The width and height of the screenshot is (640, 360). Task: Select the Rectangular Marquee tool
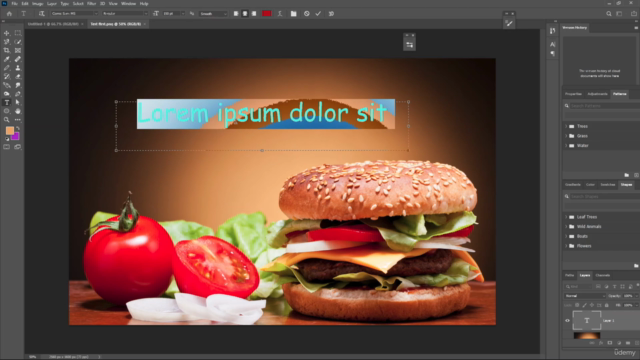(x=18, y=33)
